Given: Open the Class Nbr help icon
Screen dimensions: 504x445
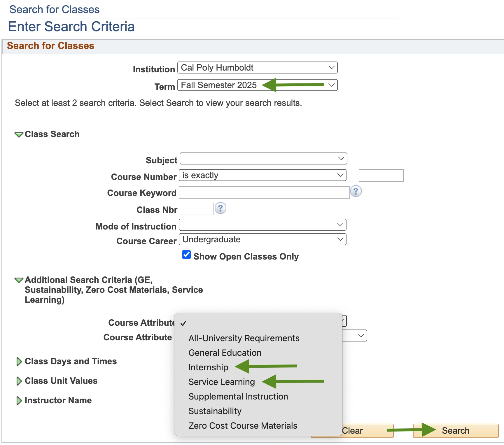Looking at the screenshot, I should [220, 208].
